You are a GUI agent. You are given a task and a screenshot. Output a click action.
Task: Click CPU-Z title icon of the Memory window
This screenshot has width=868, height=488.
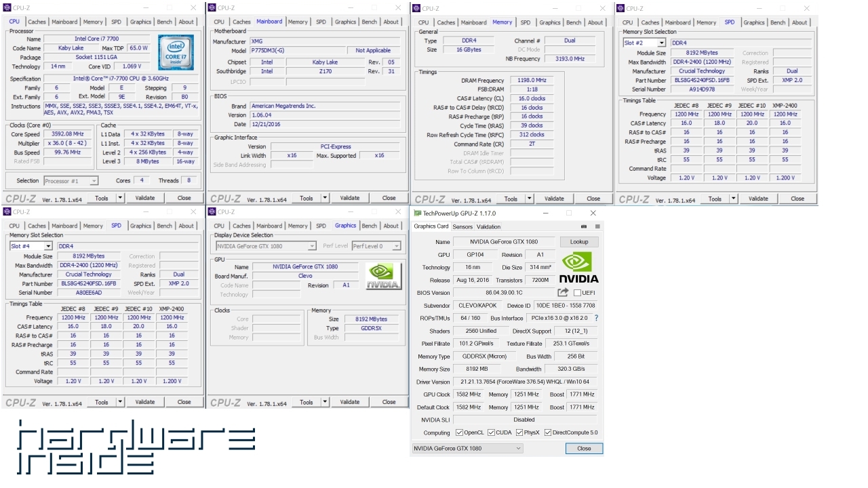coord(417,8)
